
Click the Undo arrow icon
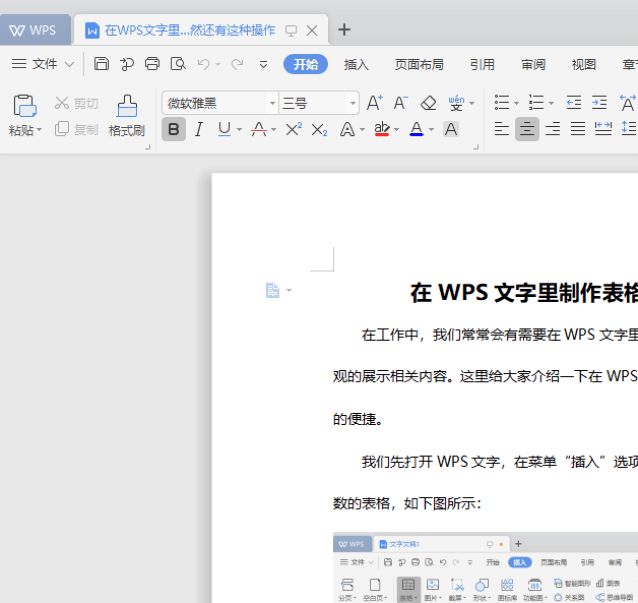[x=204, y=64]
